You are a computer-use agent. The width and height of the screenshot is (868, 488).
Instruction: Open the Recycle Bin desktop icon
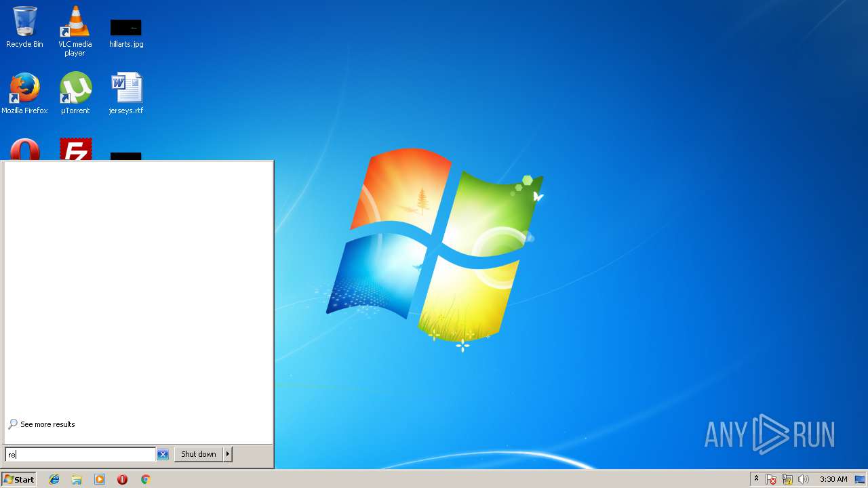point(24,27)
